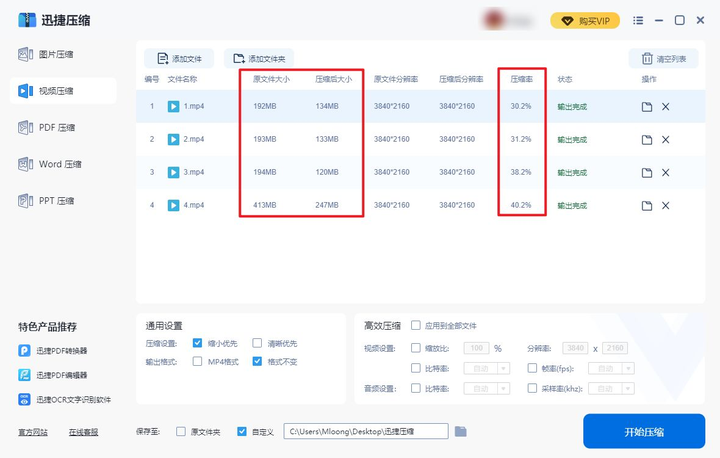The image size is (720, 458).
Task: Remove 3.mp4 from the list
Action: tap(665, 173)
